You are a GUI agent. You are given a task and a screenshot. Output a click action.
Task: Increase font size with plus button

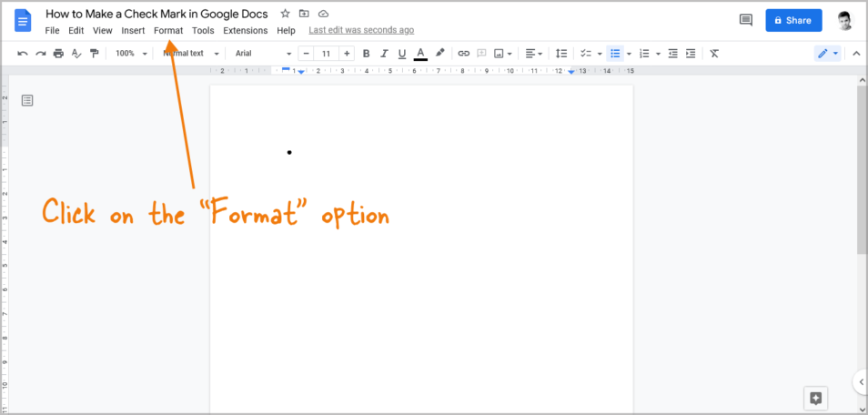[x=347, y=54]
